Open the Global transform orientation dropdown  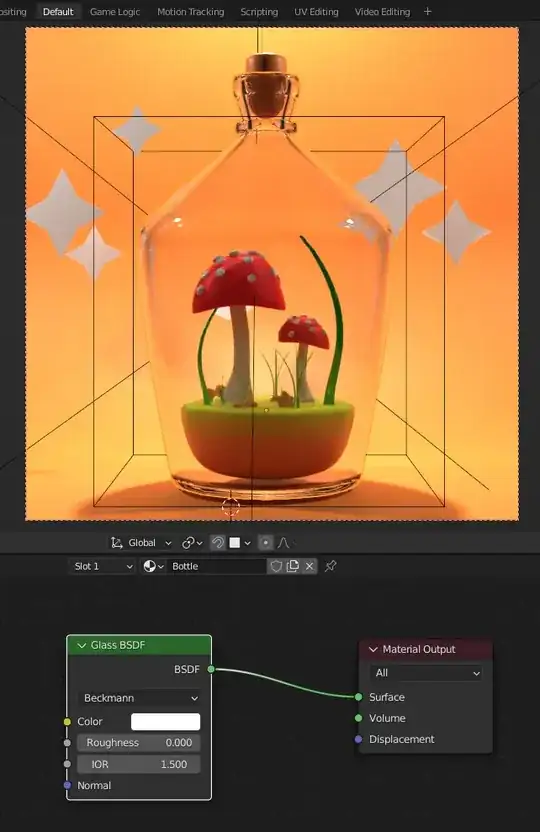[x=141, y=543]
